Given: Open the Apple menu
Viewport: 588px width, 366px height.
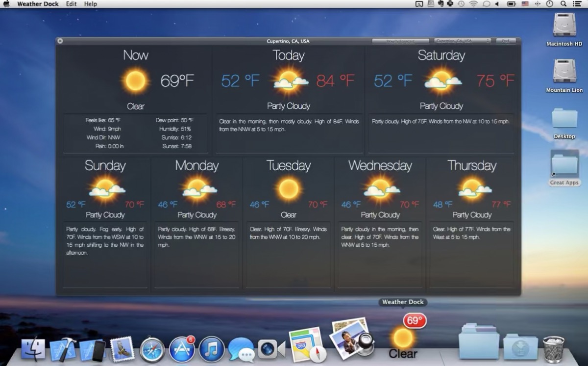Looking at the screenshot, I should point(7,4).
